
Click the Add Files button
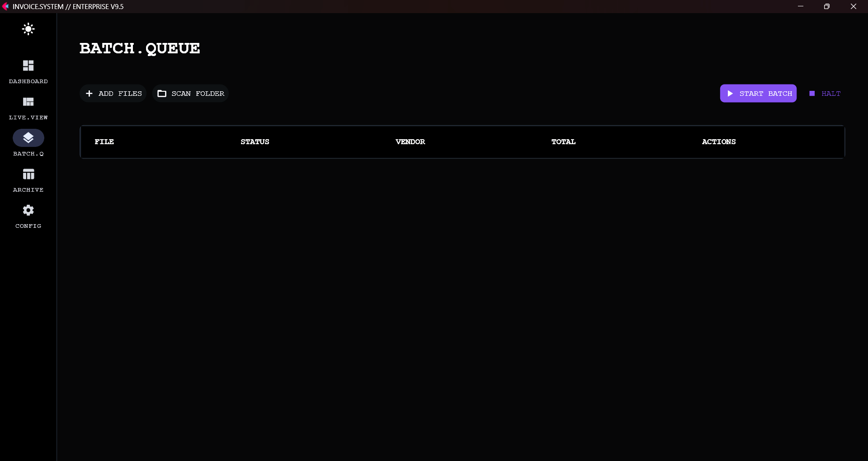click(113, 94)
